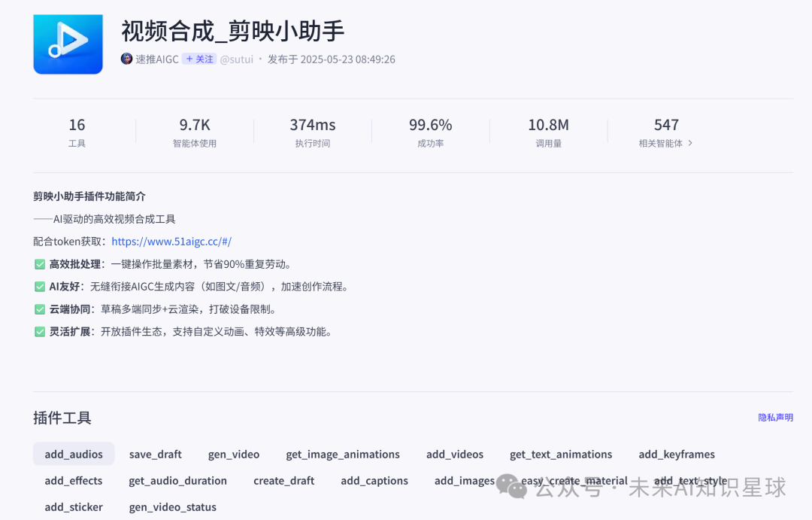
Task: Click the green check beside 高效批处理
Action: point(40,264)
